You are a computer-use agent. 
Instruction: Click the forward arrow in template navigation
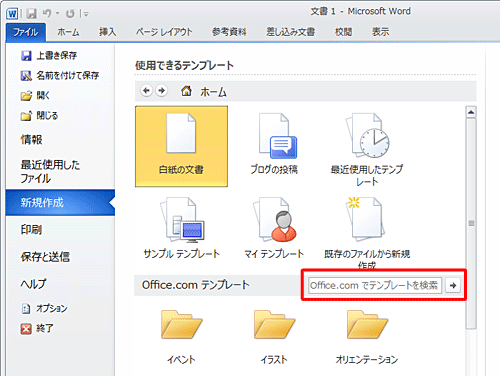pos(162,91)
